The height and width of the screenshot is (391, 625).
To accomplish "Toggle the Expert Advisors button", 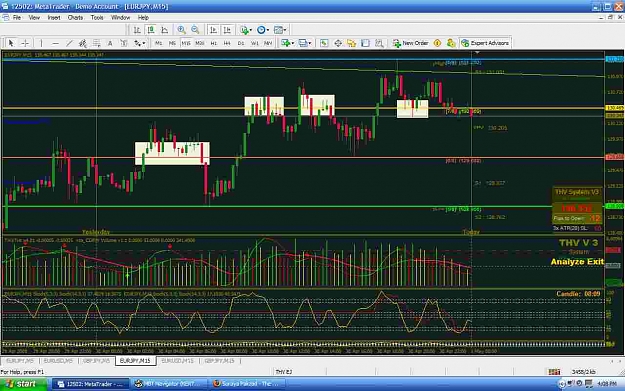I will (x=485, y=43).
